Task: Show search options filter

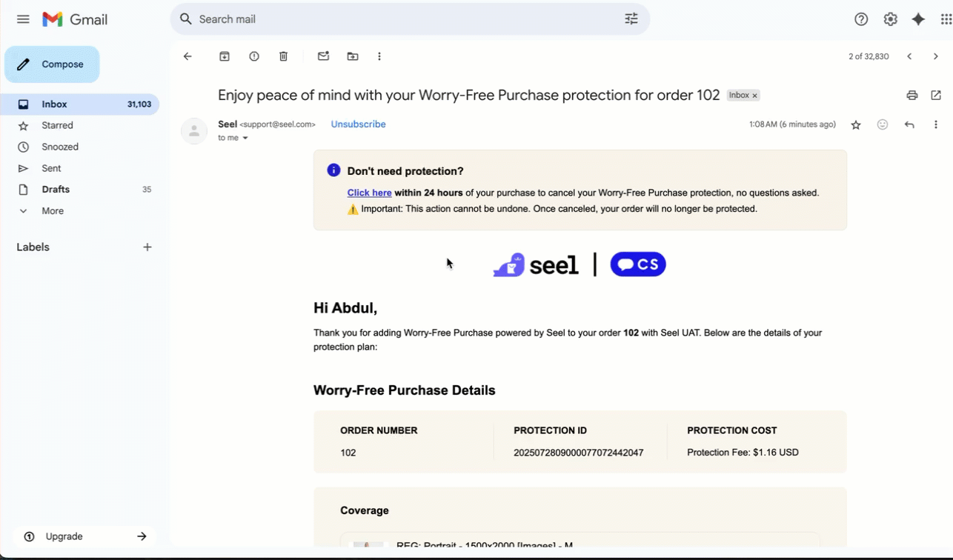Action: [631, 19]
